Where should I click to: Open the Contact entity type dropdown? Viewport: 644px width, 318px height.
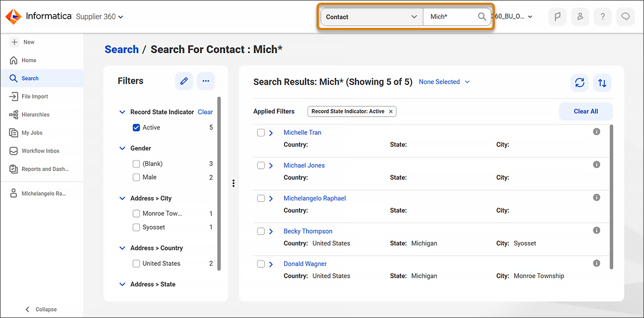point(372,17)
